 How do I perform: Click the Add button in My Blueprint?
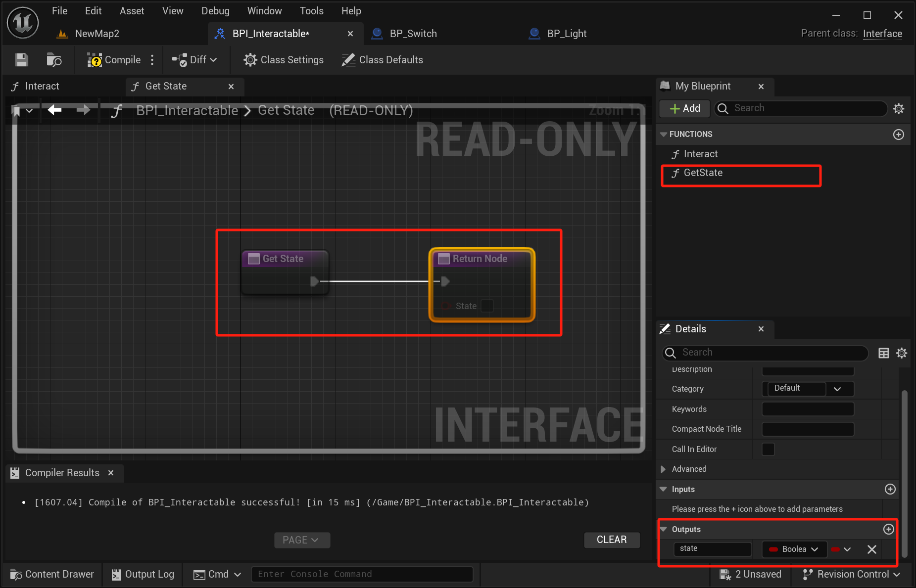click(x=685, y=108)
